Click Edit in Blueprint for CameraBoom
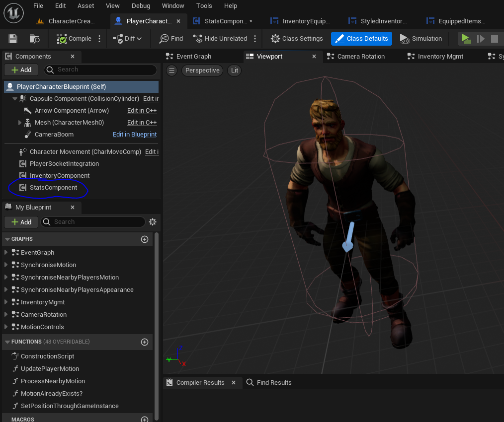Image resolution: width=504 pixels, height=422 pixels. (135, 134)
